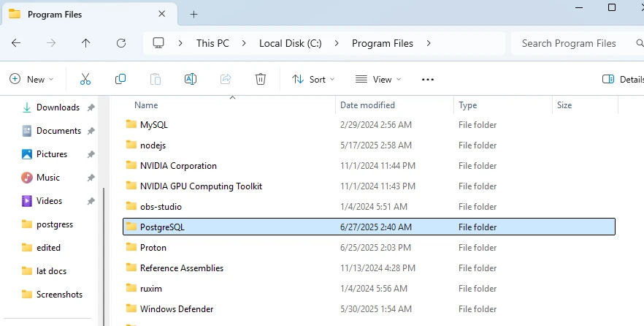Sort by the Size column header
The height and width of the screenshot is (326, 644).
coord(564,105)
